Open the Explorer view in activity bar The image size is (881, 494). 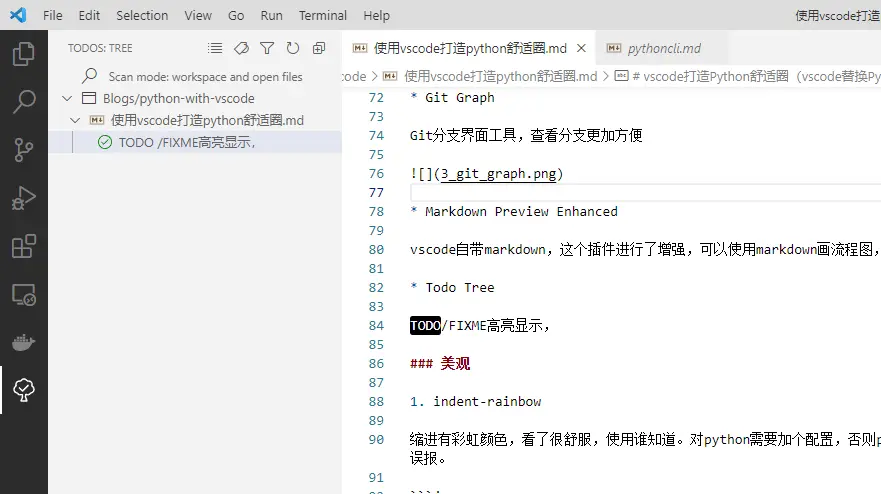coord(23,53)
